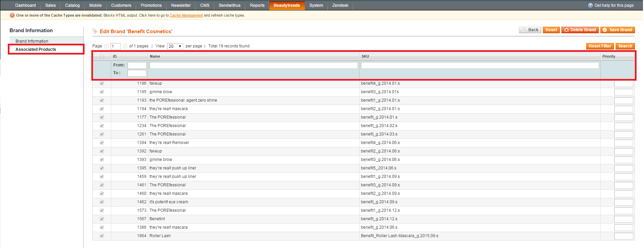The height and width of the screenshot is (248, 644).
Task: Open the Sendwithus menu
Action: [230, 5]
